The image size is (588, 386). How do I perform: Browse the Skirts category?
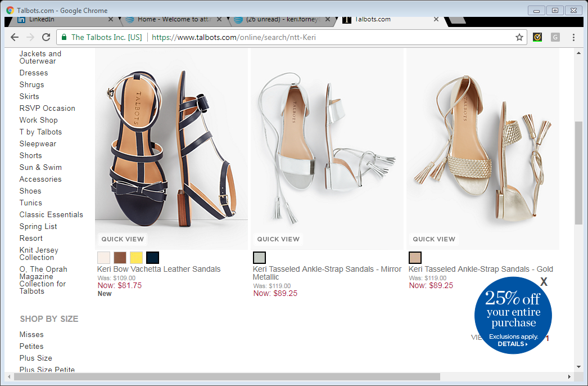click(x=29, y=97)
